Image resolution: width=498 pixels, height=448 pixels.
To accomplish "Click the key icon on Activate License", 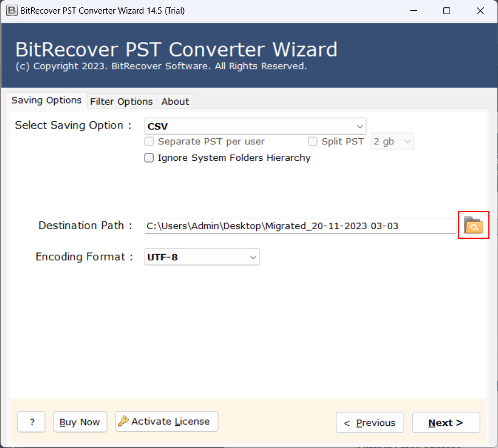I will 124,421.
